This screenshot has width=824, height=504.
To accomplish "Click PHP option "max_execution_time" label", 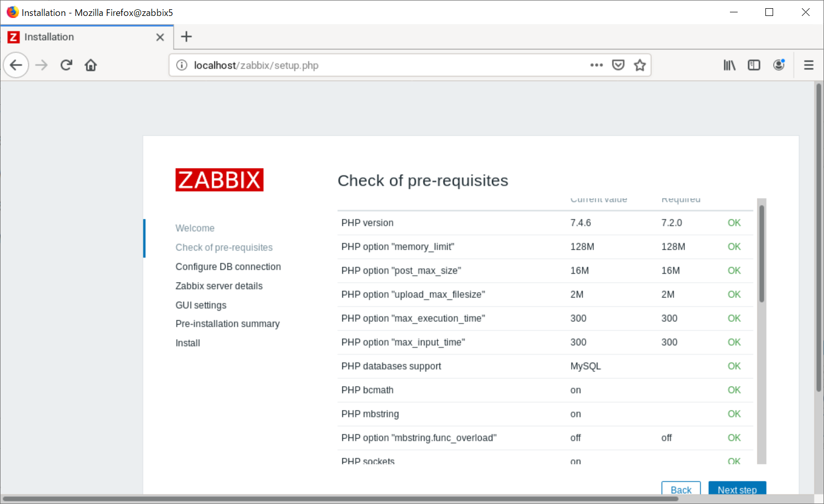I will [413, 319].
